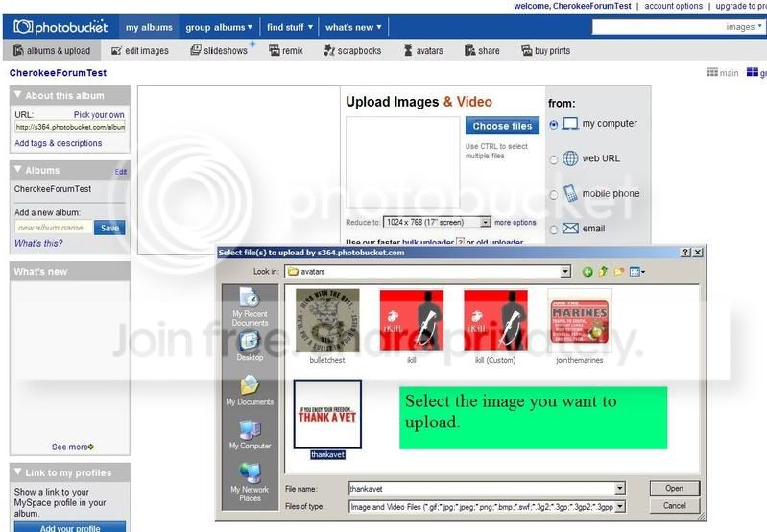The image size is (767, 532).
Task: Choose 'web URL' as upload source
Action: pyautogui.click(x=554, y=159)
